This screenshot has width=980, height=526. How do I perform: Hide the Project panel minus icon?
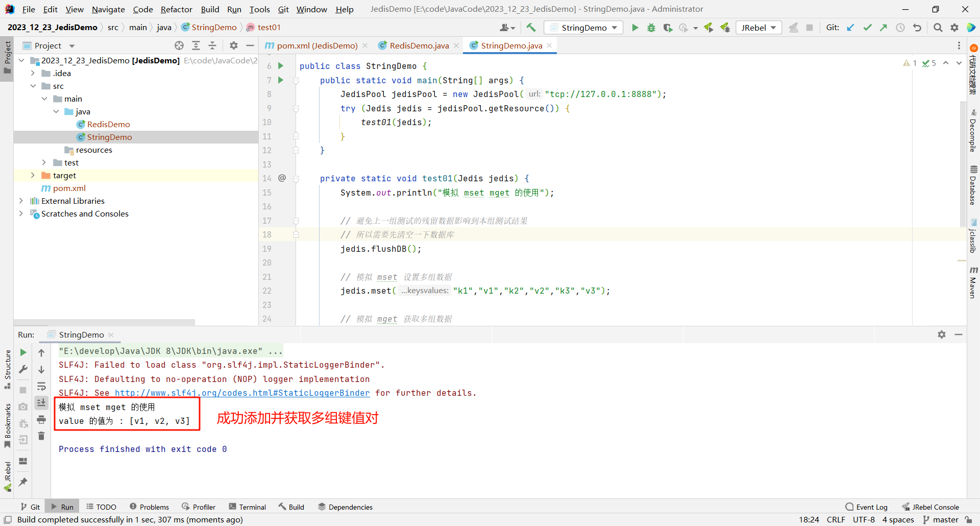click(x=250, y=45)
